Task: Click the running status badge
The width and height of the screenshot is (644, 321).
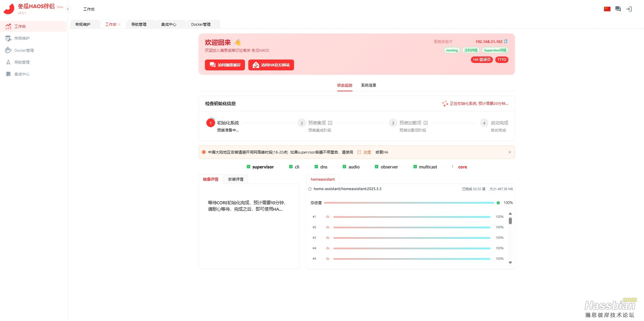Action: pos(452,50)
